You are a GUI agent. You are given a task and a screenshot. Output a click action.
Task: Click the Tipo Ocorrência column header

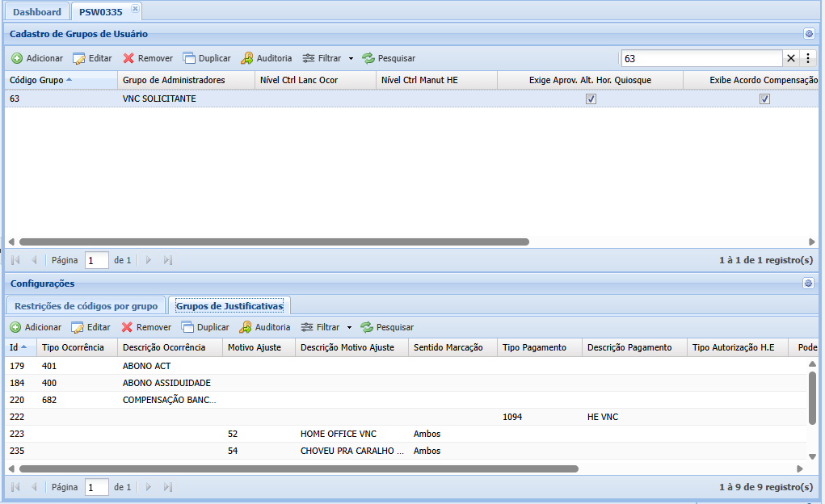78,347
